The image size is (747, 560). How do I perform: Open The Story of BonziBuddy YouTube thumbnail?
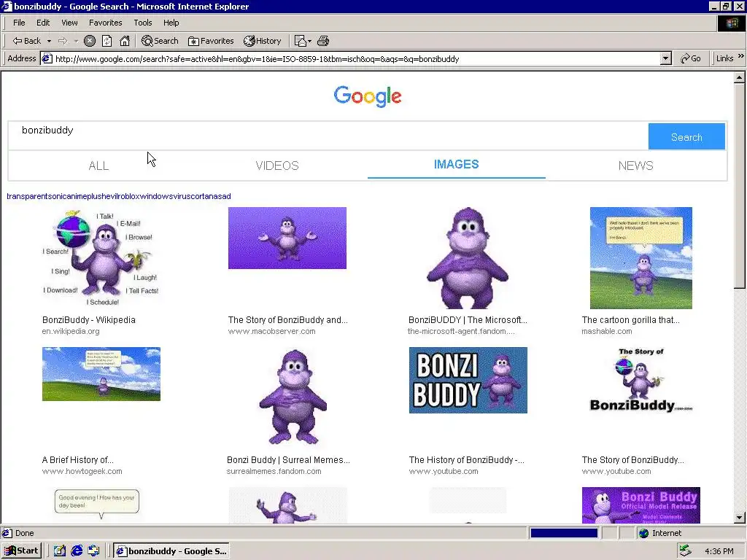coord(640,380)
